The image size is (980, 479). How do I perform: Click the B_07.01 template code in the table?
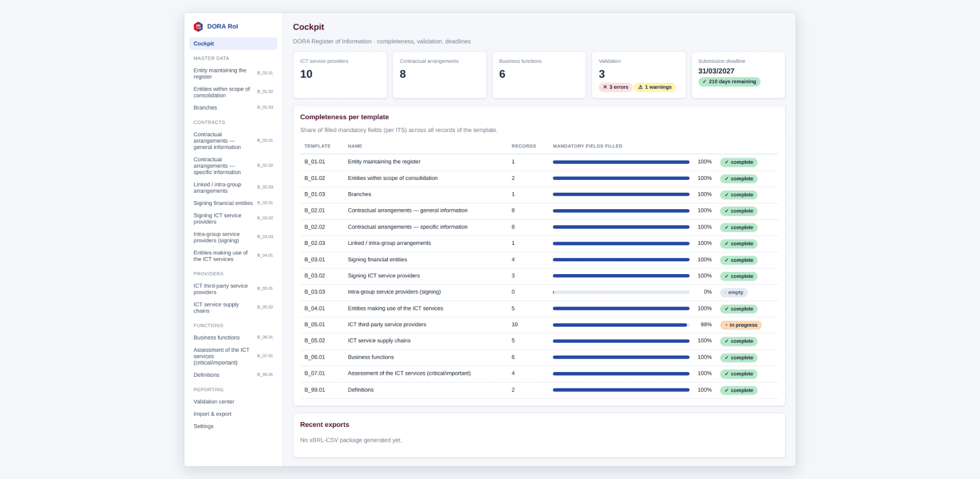(x=315, y=373)
